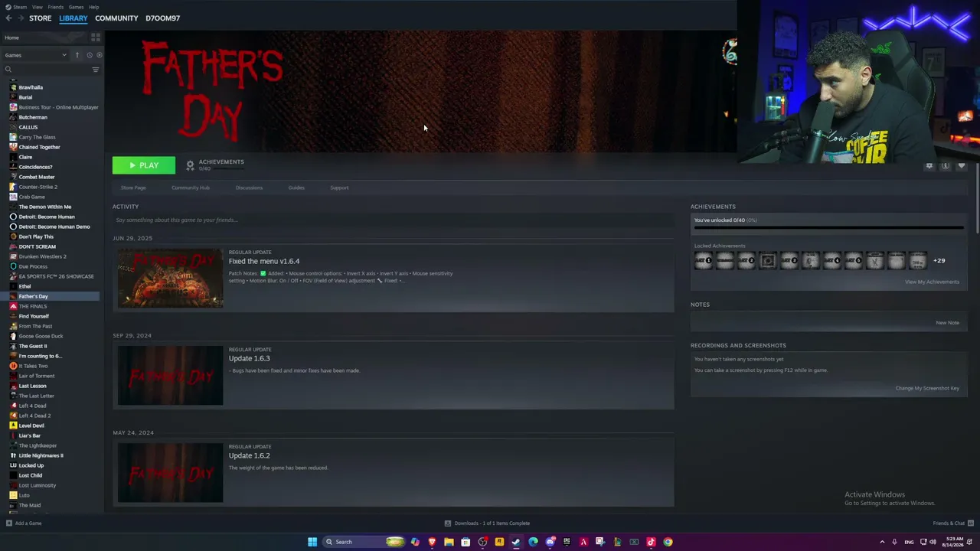Viewport: 980px width, 551px height.
Task: Expand the Games category dropdown
Action: pyautogui.click(x=34, y=55)
